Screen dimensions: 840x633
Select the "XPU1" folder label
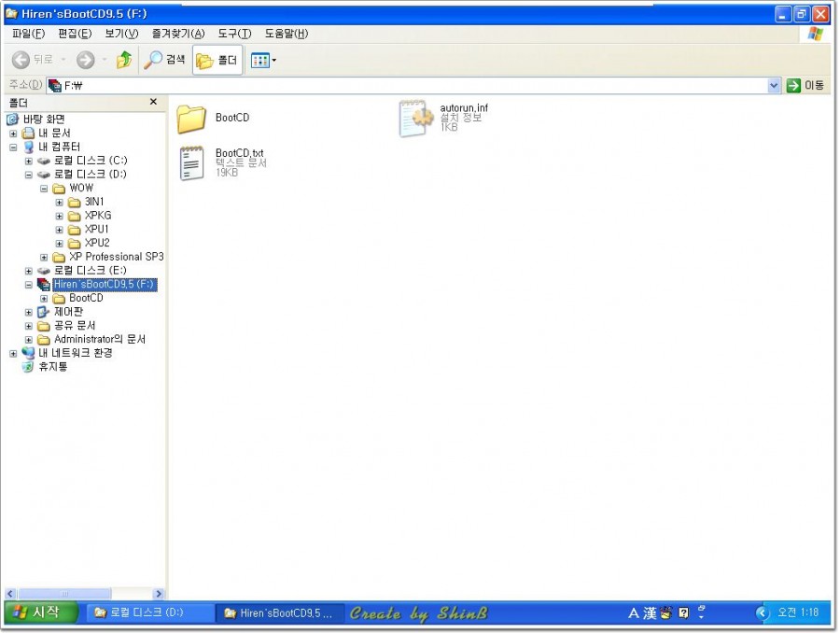tap(96, 230)
